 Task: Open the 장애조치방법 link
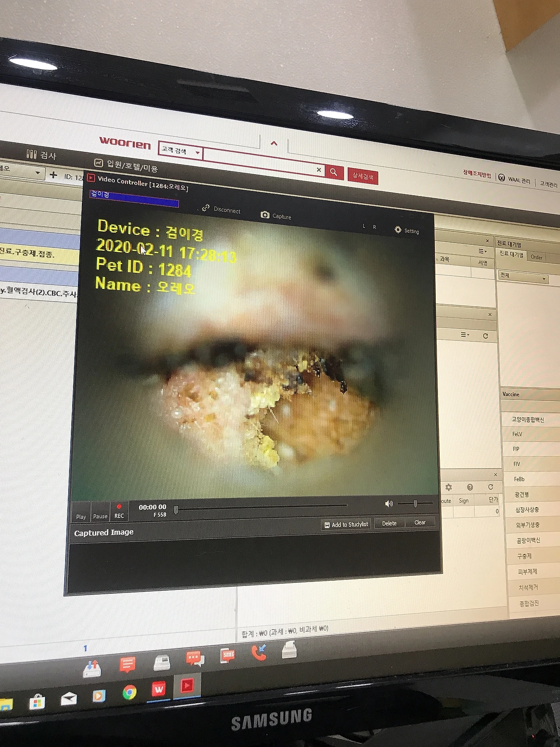point(477,173)
